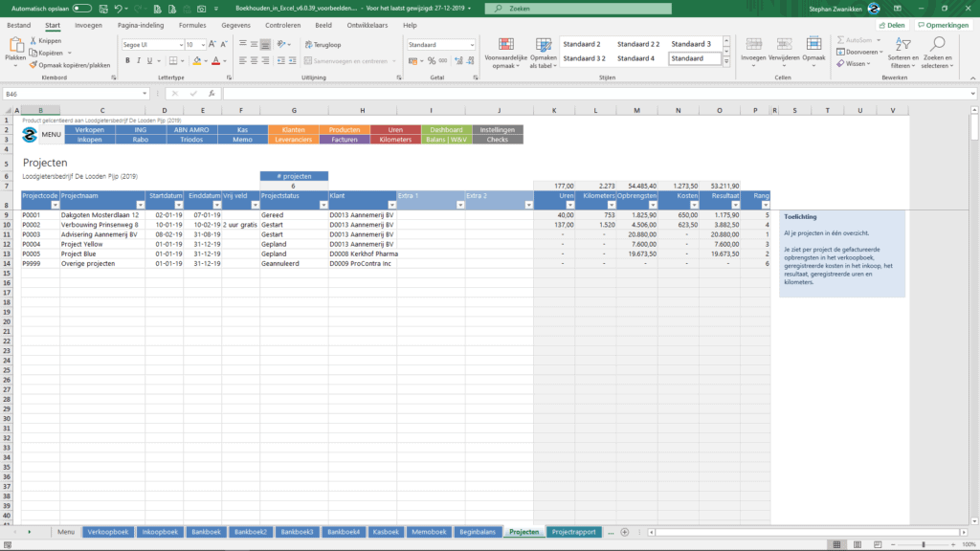Navigate to the Dashboard via menu cell

click(446, 128)
